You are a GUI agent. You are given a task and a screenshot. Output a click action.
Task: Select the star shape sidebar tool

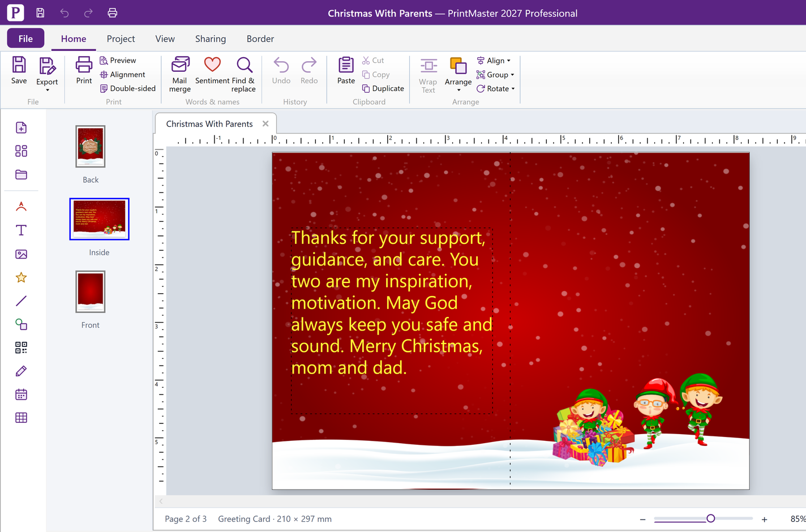21,277
